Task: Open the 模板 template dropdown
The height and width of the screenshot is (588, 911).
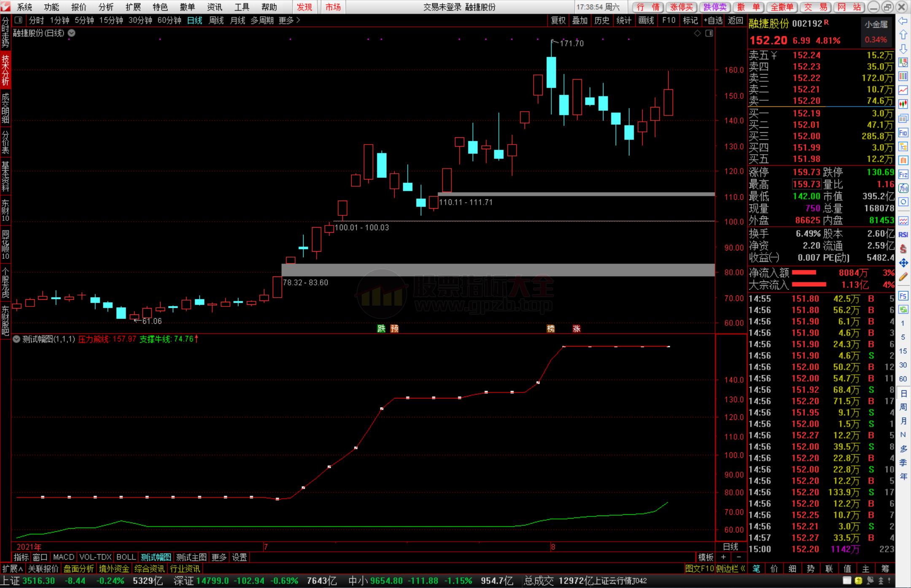Action: (706, 557)
